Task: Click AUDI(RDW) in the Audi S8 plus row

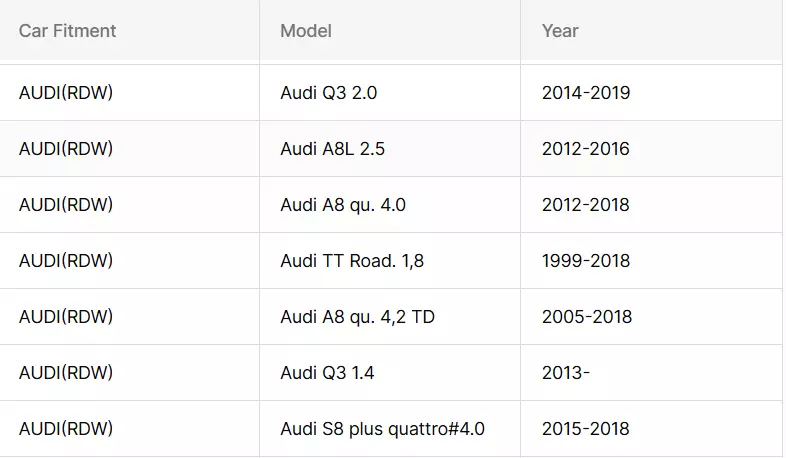Action: click(66, 429)
